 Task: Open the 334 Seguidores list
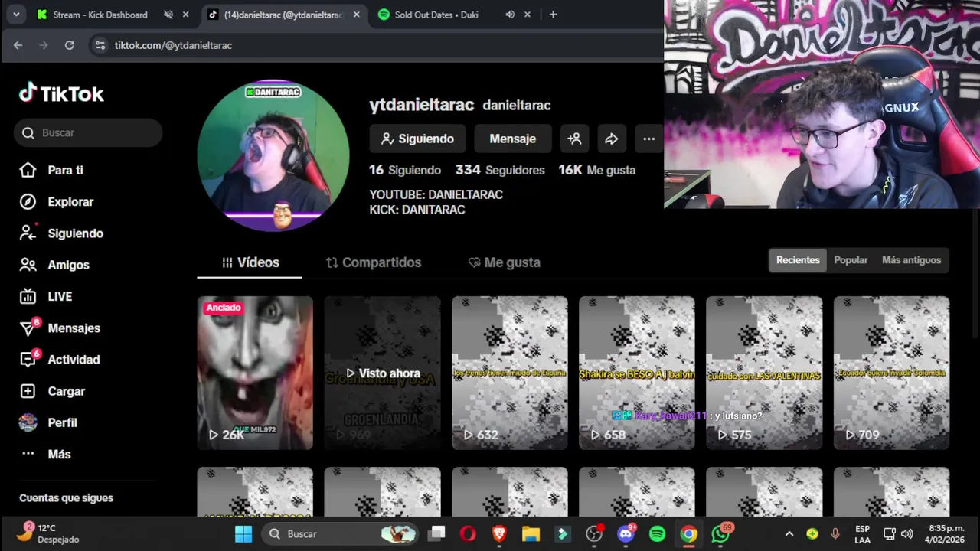[x=500, y=170]
